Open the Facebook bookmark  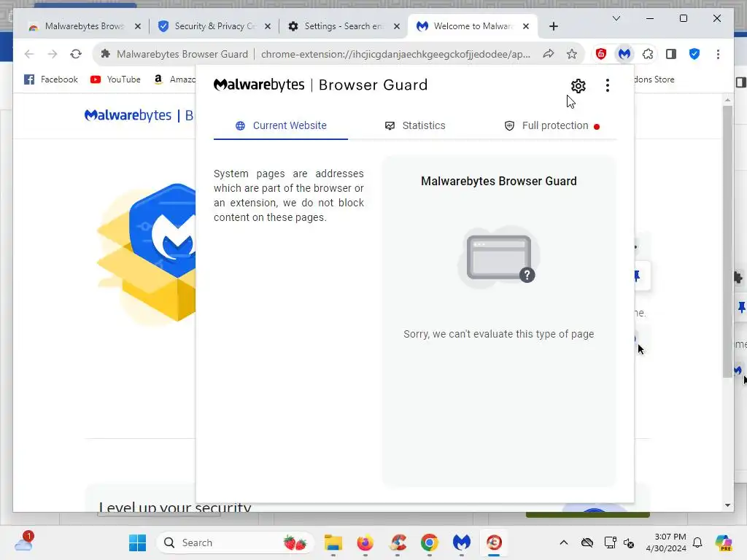pos(51,79)
